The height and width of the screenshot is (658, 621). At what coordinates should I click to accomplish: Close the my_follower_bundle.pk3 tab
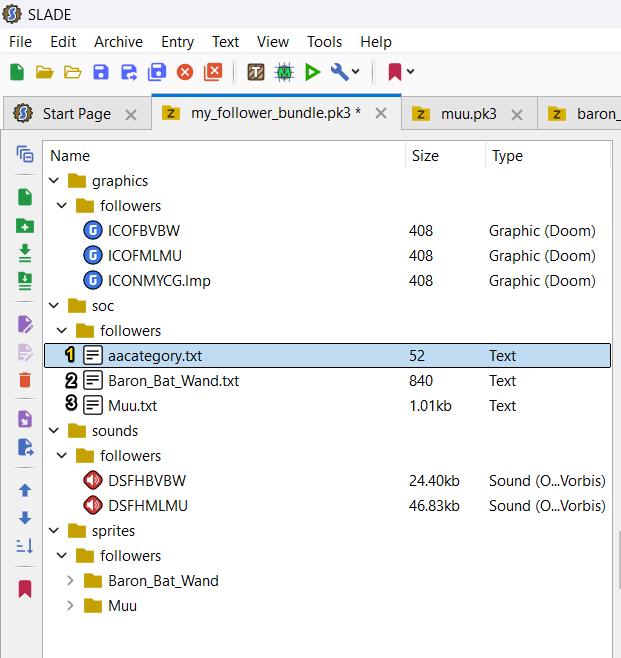pyautogui.click(x=381, y=113)
